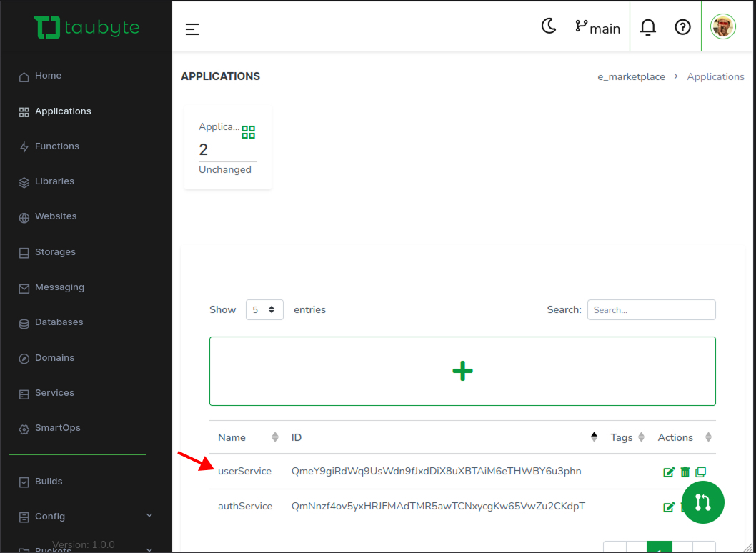Viewport: 756px width, 553px height.
Task: Open Domains in sidebar
Action: pyautogui.click(x=54, y=358)
